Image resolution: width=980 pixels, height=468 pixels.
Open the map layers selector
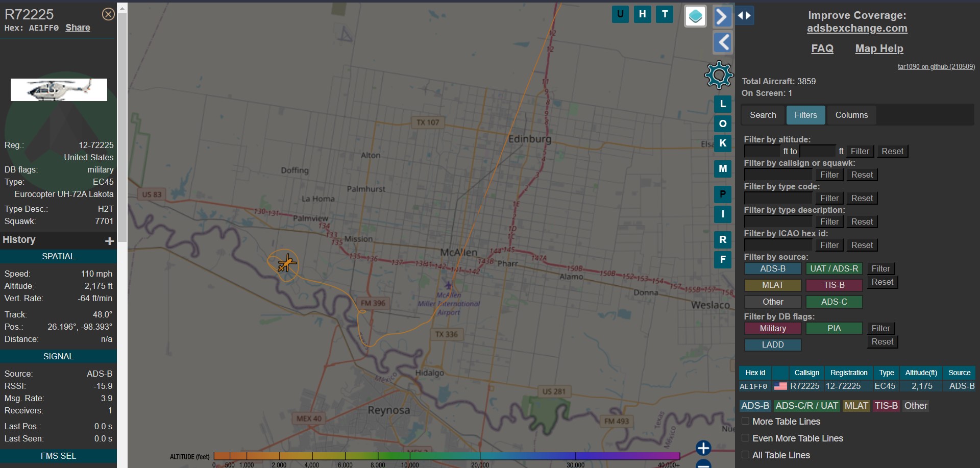[x=695, y=16]
